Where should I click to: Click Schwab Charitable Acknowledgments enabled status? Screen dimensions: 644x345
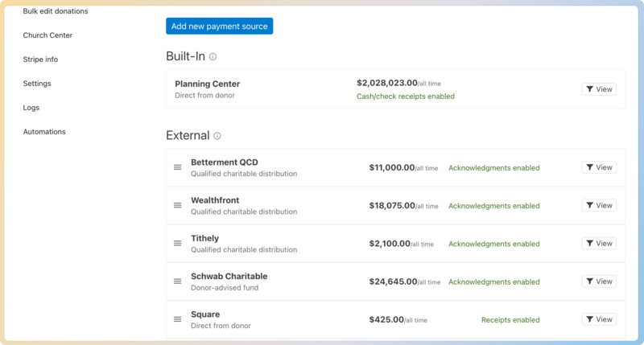click(494, 281)
